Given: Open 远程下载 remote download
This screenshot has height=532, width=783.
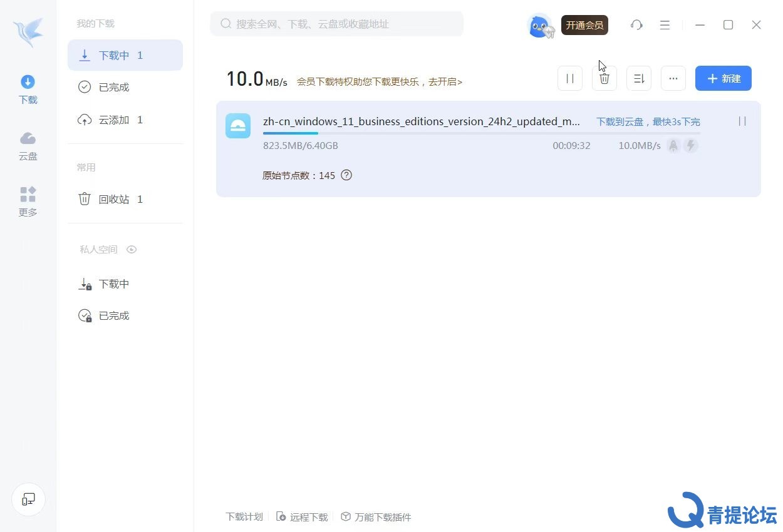Looking at the screenshot, I should 302,517.
